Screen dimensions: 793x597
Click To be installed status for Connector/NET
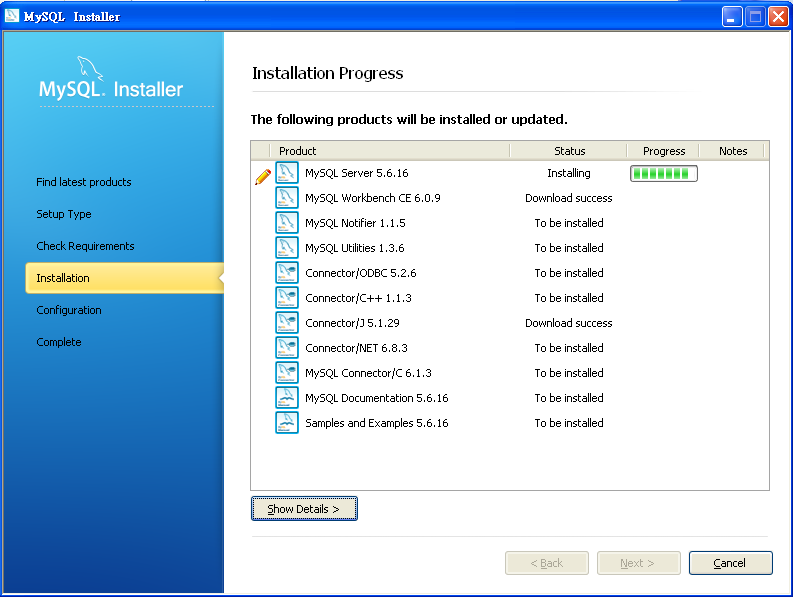(569, 348)
